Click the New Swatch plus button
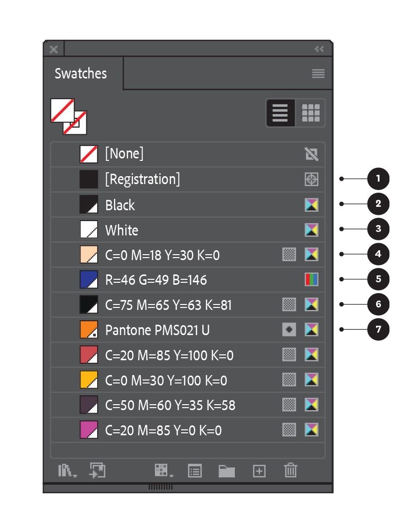 click(x=259, y=471)
